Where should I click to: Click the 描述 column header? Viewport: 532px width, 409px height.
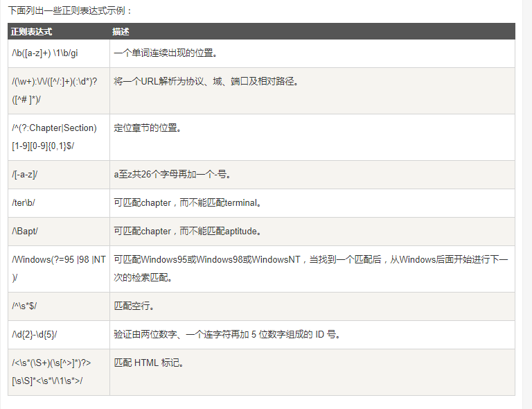pos(121,32)
